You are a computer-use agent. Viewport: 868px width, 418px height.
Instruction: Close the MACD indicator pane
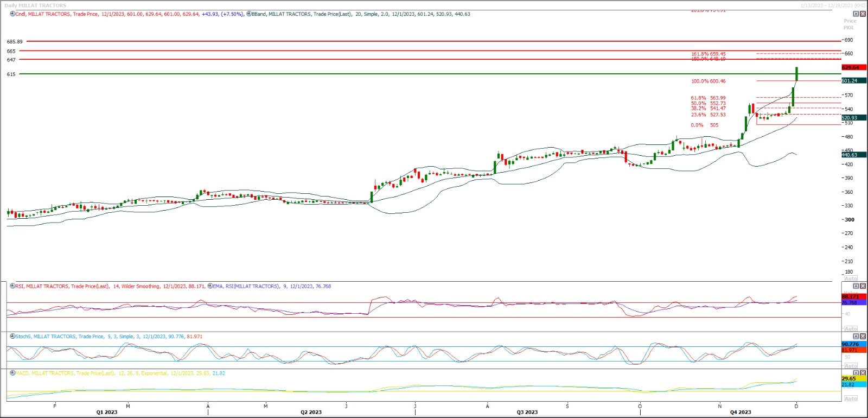click(x=863, y=373)
